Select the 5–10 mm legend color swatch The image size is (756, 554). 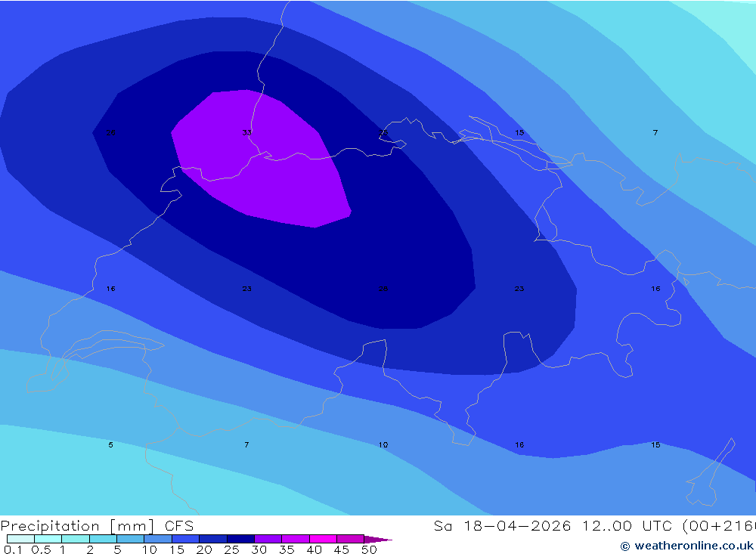coord(130,539)
